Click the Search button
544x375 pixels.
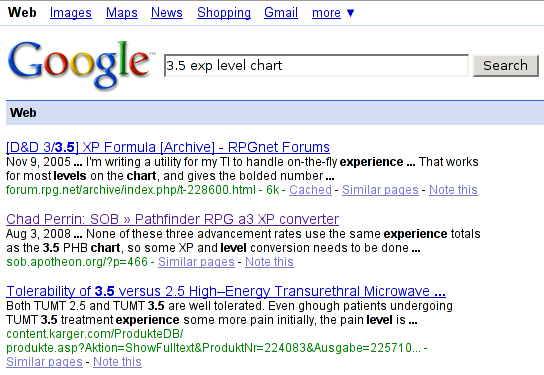point(505,65)
